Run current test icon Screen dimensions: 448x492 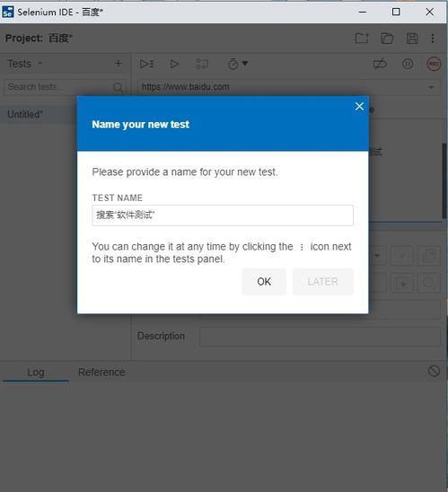tap(174, 64)
